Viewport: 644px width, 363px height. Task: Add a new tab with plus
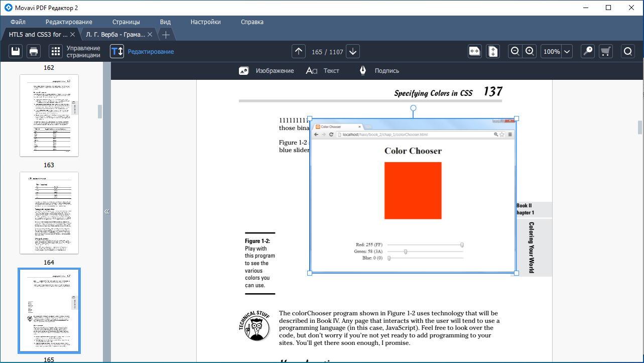coord(166,35)
